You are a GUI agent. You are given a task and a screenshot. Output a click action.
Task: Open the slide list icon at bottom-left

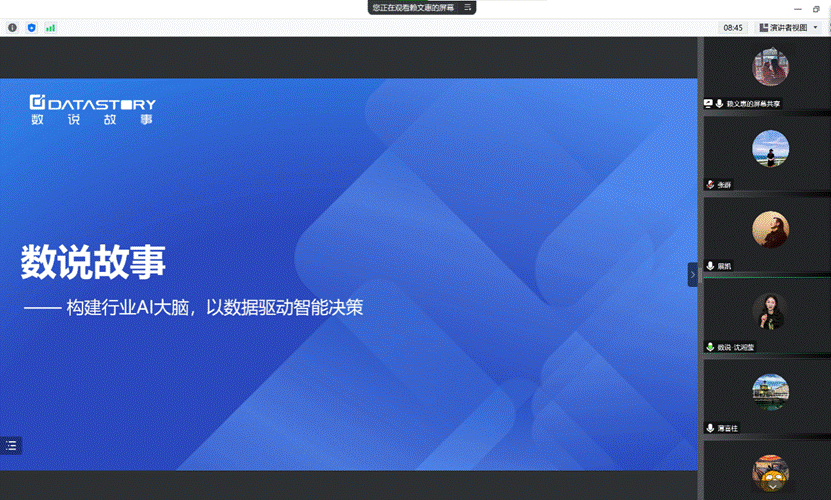[x=11, y=446]
